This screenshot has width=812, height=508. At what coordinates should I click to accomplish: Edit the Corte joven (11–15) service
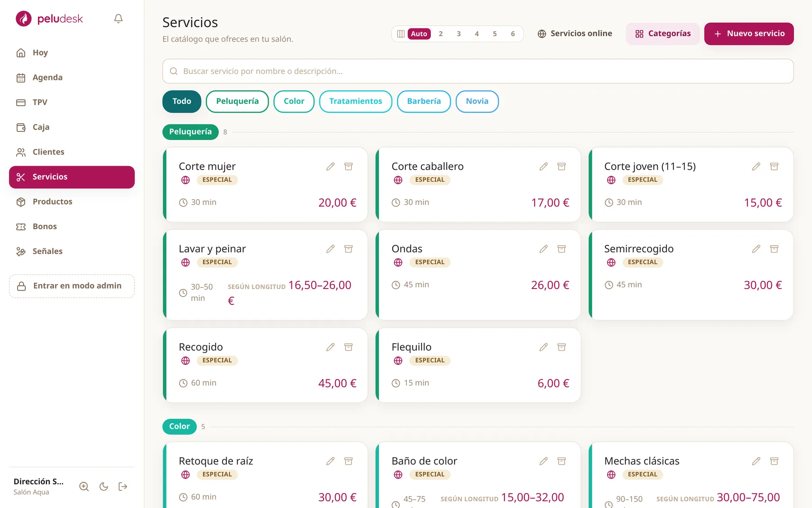point(757,167)
